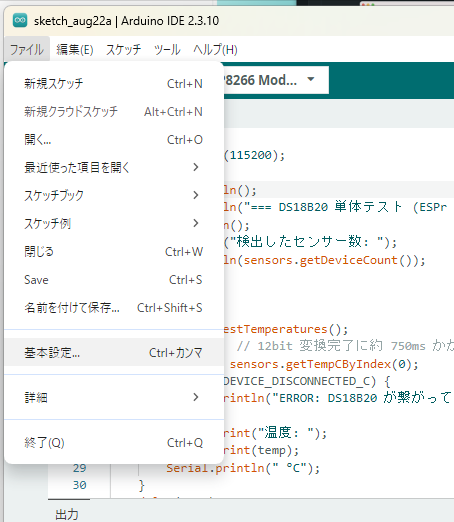Click the Save menu entry
Screen dimensions: 454x522
pos(114,279)
